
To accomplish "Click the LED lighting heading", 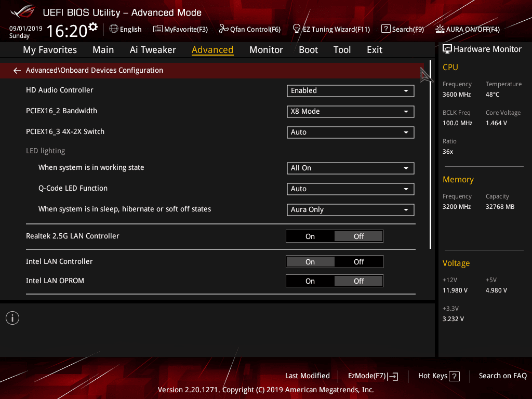I will [x=46, y=151].
